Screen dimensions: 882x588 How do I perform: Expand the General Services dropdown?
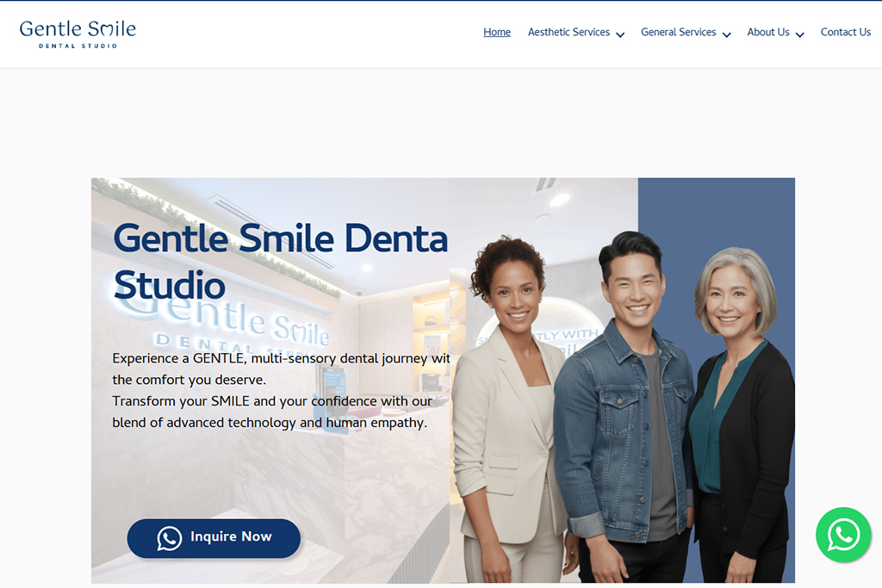(x=727, y=34)
